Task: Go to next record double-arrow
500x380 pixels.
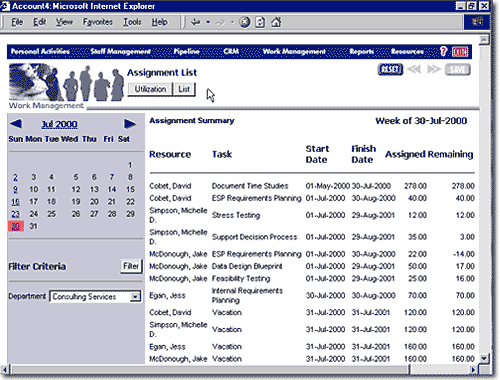Action: [x=434, y=69]
